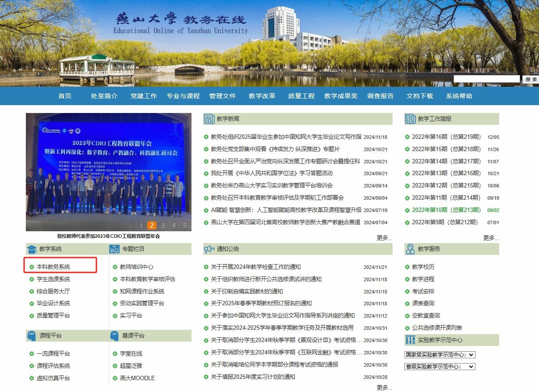Focus the search text box
The width and height of the screenshot is (539, 392).
tap(486, 79)
